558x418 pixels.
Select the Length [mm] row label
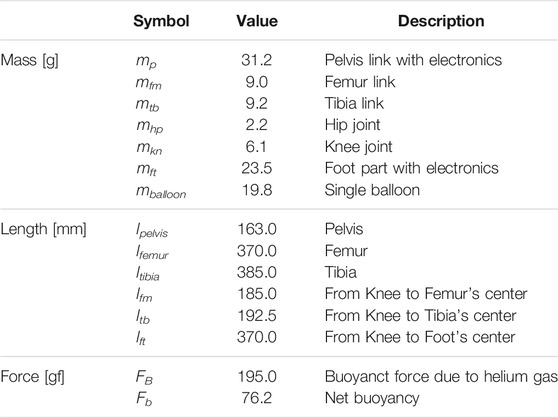pos(43,229)
